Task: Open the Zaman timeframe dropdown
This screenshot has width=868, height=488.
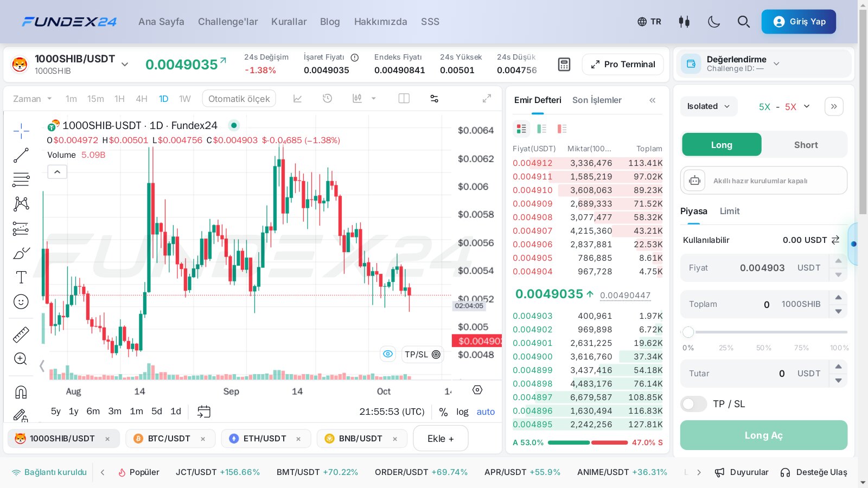Action: 33,99
